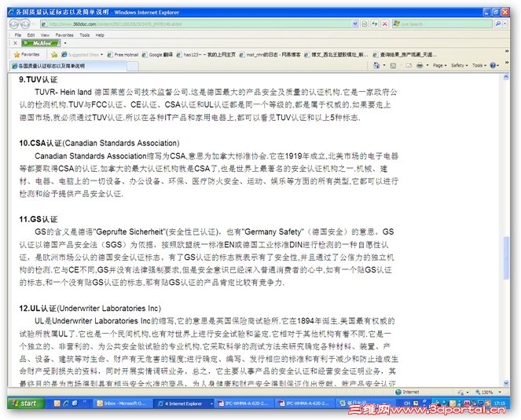Viewport: 521px width, 420px height.
Task: Open the 博文_西北王塑胶模坛 favorite
Action: pos(336,54)
